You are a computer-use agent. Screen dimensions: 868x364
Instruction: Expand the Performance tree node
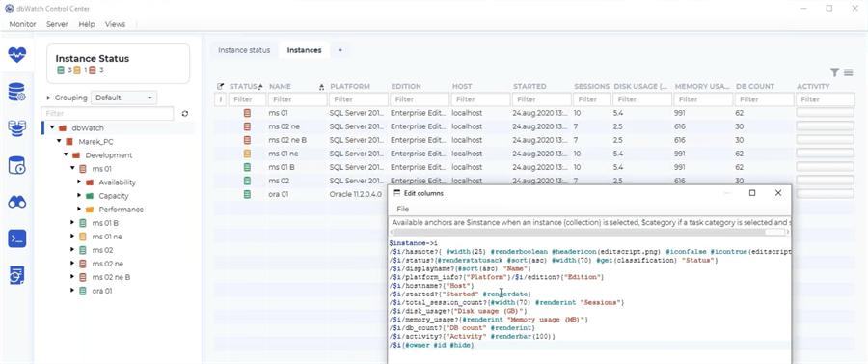[x=79, y=210]
